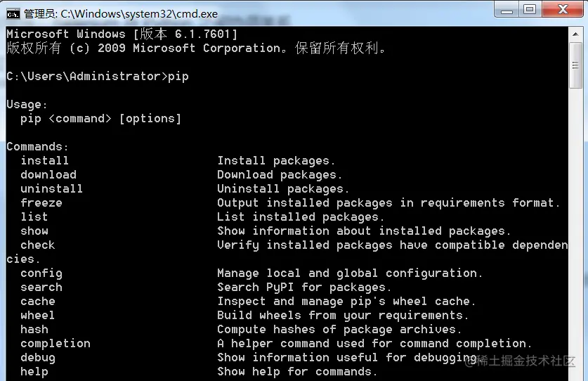Click the scrollbar up arrow
This screenshot has width=588, height=381.
click(x=575, y=34)
